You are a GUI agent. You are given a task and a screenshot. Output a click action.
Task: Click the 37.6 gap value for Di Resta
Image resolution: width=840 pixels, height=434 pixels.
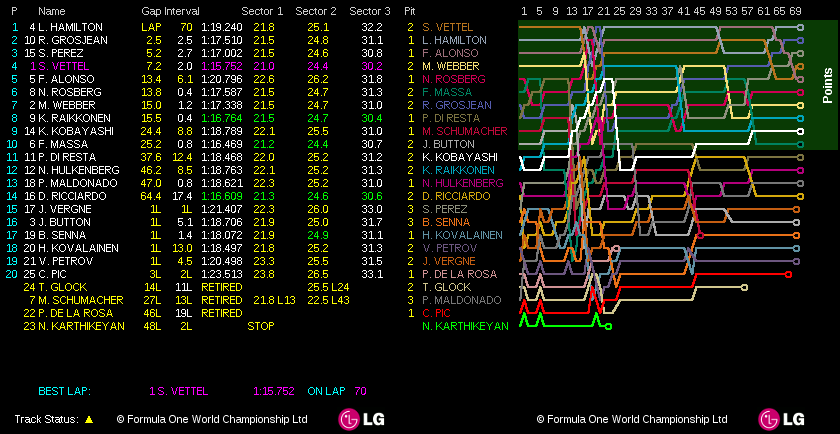point(151,157)
